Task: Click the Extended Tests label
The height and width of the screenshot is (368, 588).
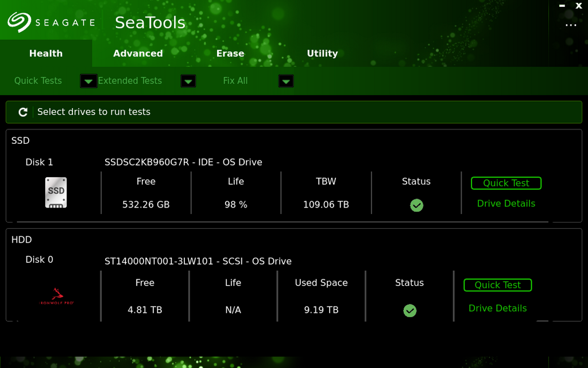Action: pyautogui.click(x=130, y=80)
